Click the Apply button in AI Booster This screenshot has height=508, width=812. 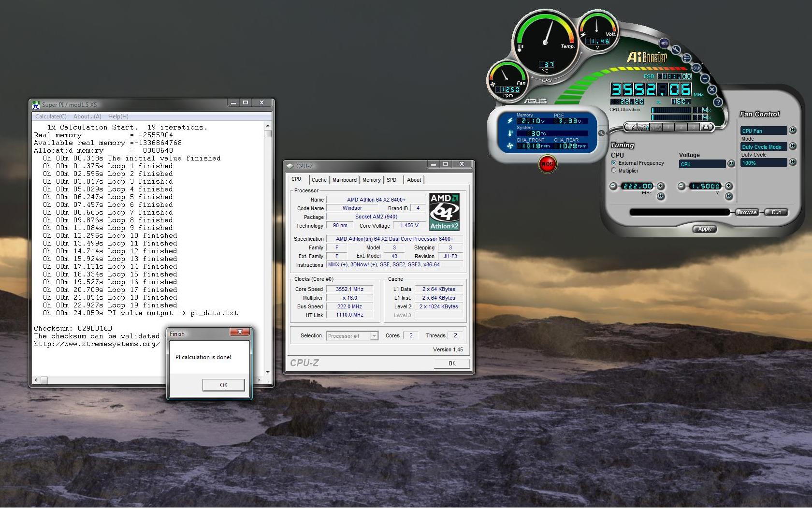[x=705, y=229]
